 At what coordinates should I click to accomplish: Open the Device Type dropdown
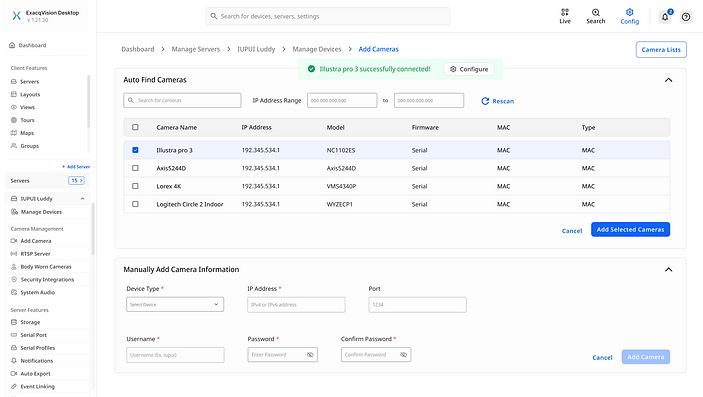175,304
